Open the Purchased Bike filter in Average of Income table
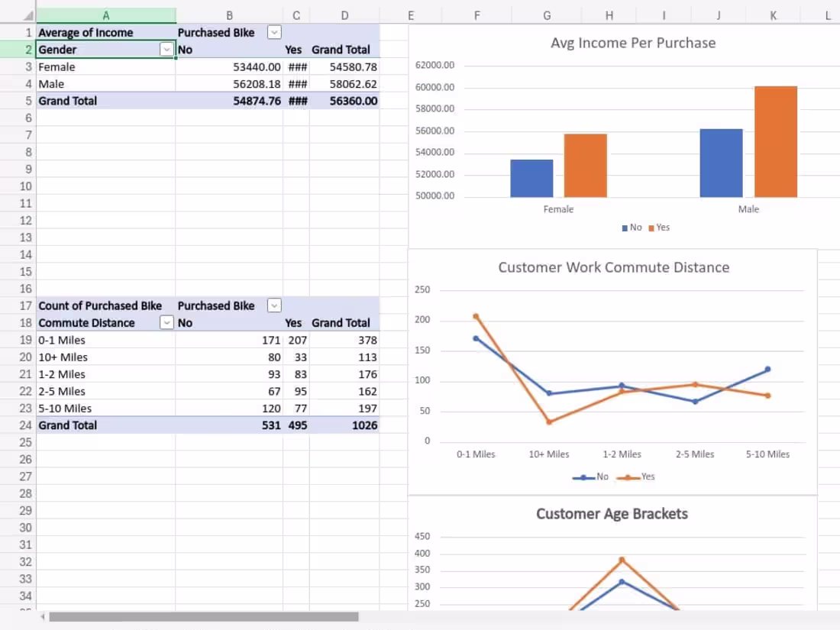840x630 pixels. [274, 32]
